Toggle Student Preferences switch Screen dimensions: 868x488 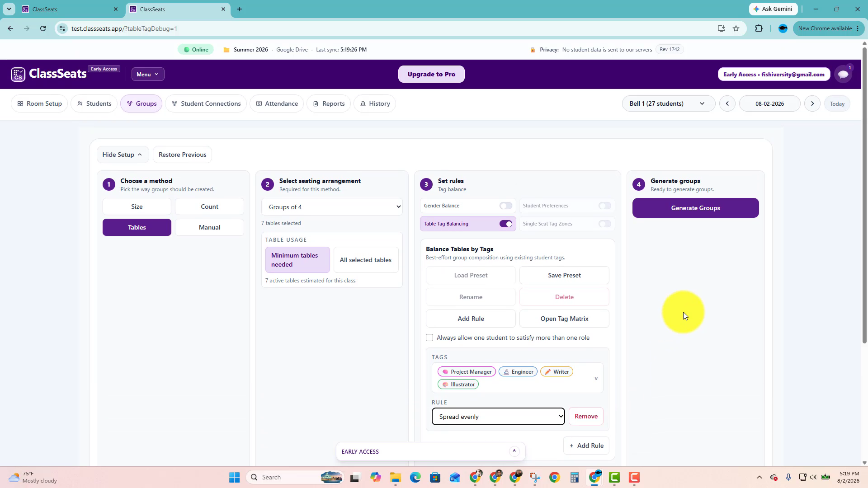pos(605,206)
